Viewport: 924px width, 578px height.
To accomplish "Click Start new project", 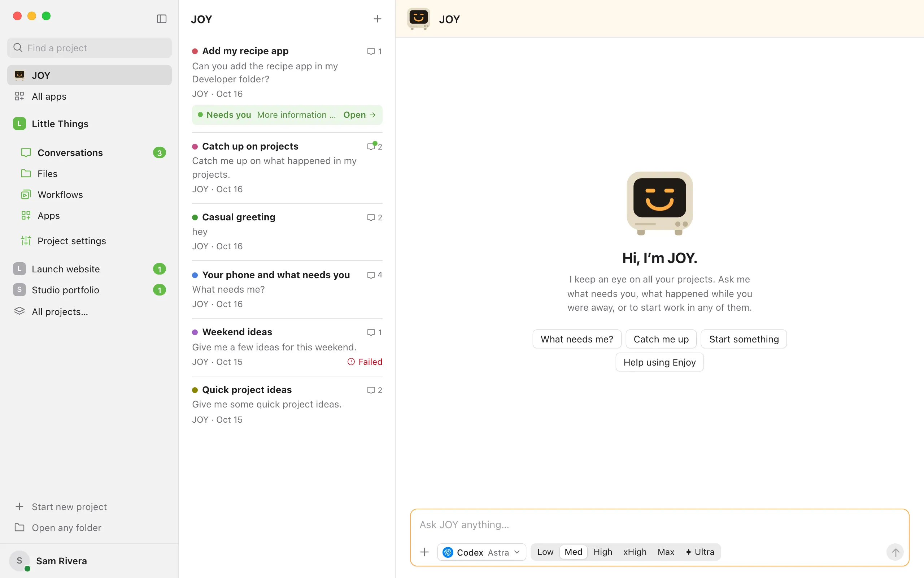I will (x=90, y=506).
